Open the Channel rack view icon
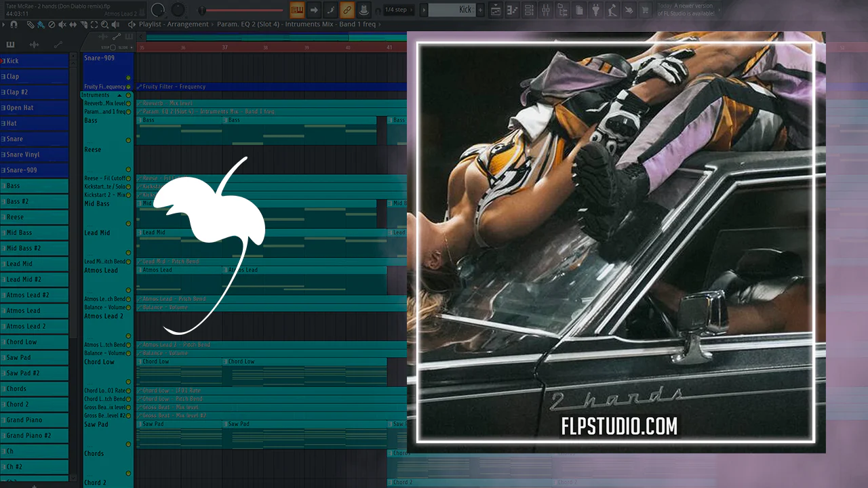 pos(530,9)
